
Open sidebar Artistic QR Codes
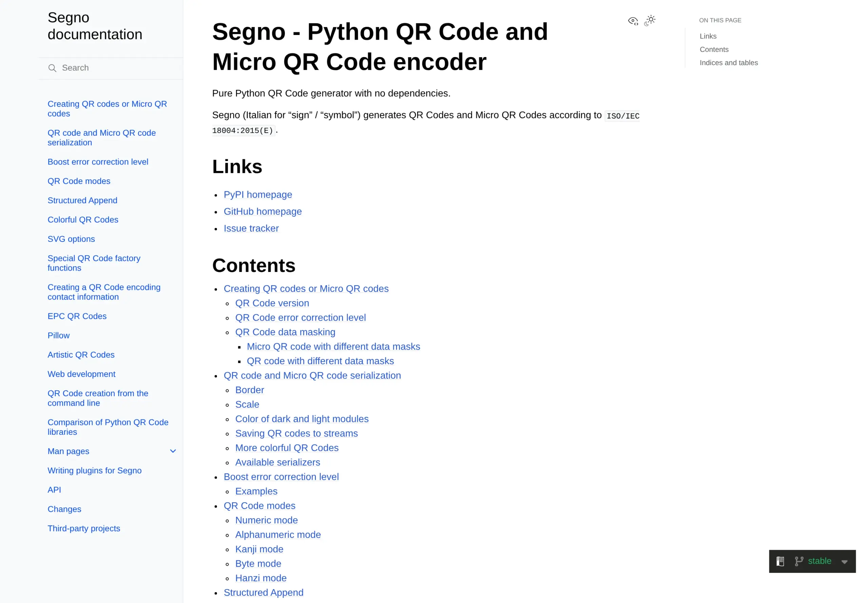click(x=81, y=354)
